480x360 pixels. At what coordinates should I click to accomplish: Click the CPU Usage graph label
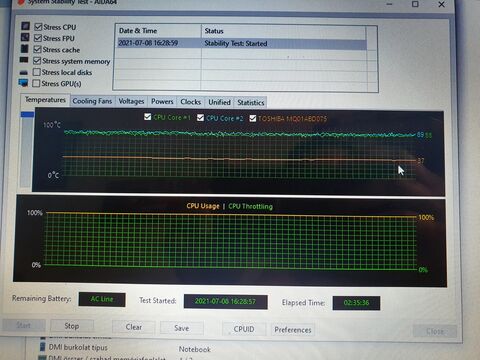[x=203, y=206]
